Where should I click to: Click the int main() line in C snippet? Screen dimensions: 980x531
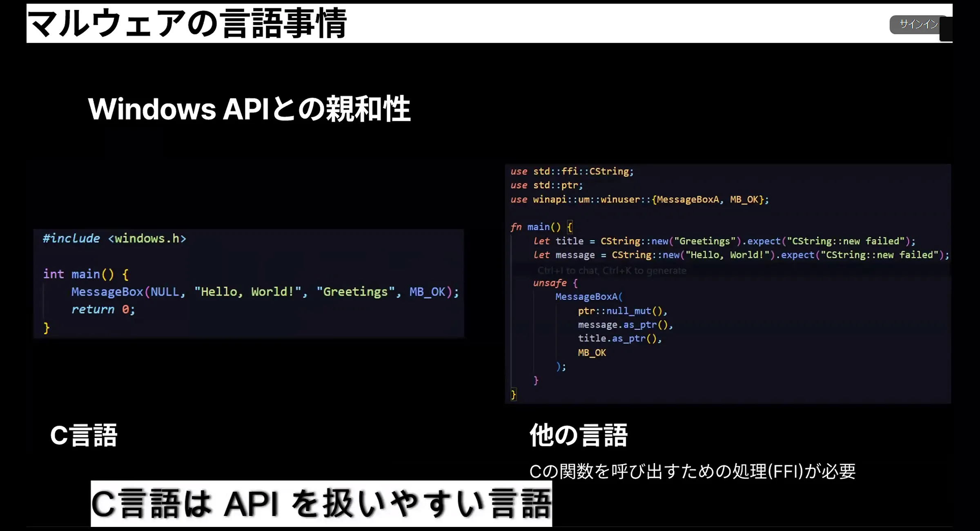coord(86,274)
